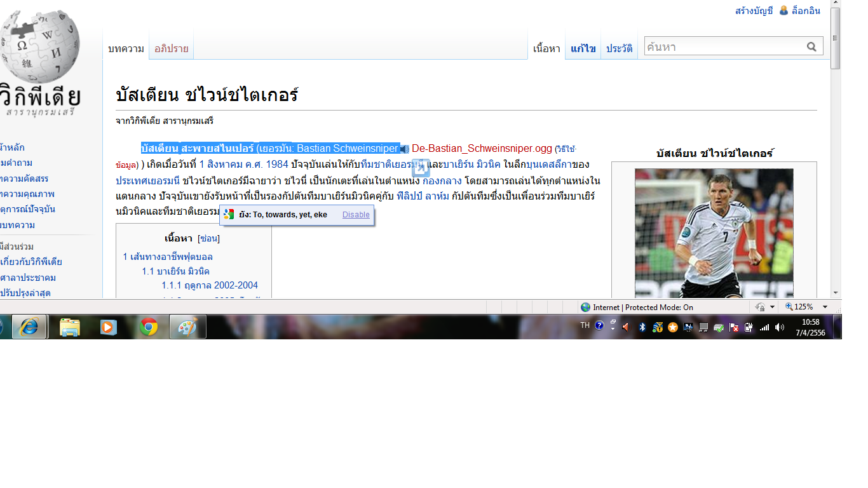Go to section 1 เส้นทางอาชีพฟุตบอล
This screenshot has height=488, width=868.
point(168,257)
